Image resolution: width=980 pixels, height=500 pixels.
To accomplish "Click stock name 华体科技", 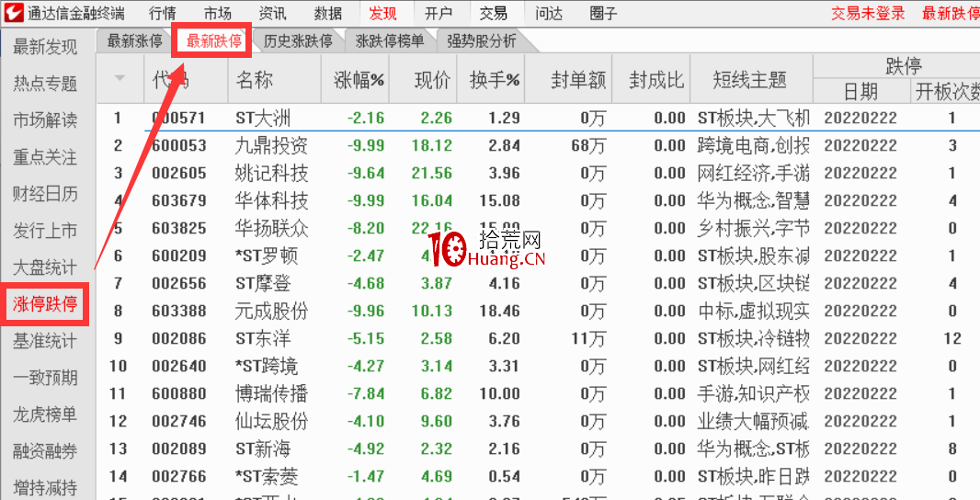I will click(272, 200).
